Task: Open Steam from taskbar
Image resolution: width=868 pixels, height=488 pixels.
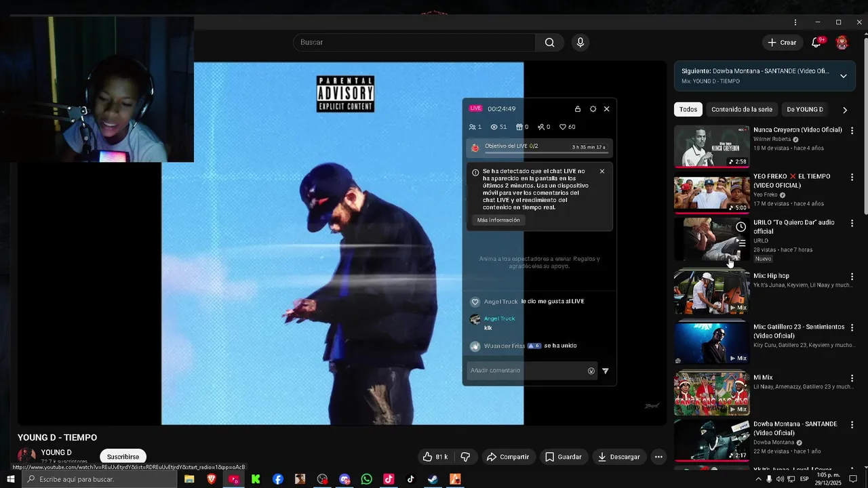Action: coord(433,479)
